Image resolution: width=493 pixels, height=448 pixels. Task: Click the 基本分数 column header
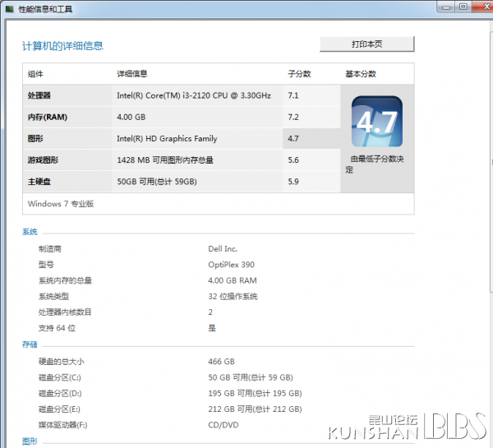(x=361, y=74)
